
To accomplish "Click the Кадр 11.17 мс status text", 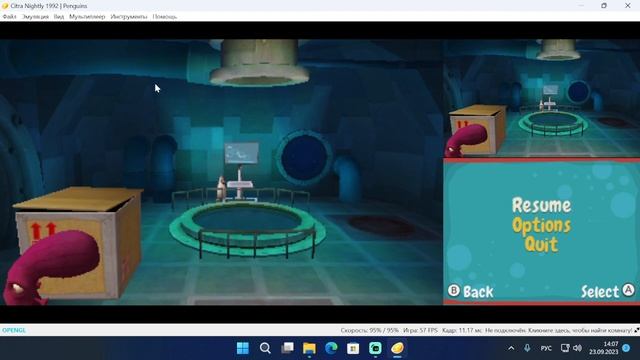I will click(x=462, y=330).
